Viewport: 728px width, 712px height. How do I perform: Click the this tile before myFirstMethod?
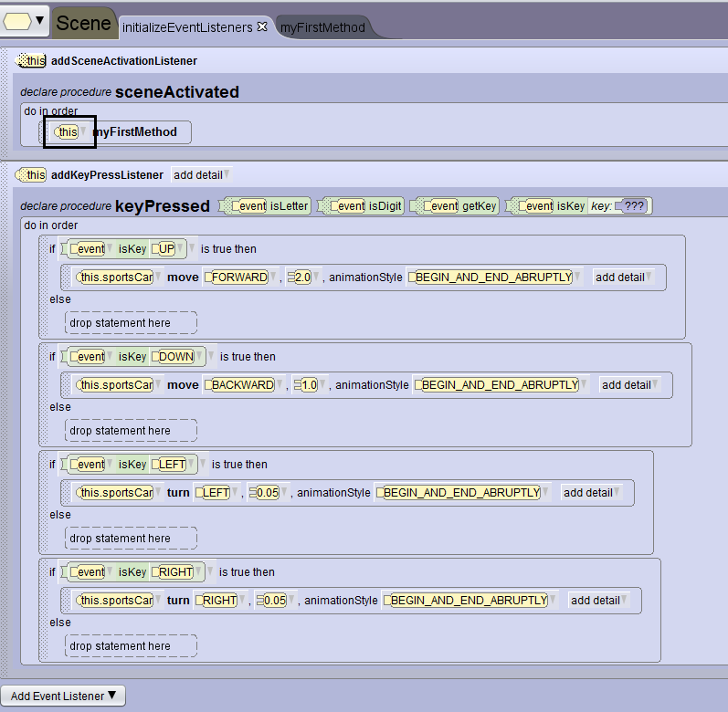[x=66, y=132]
